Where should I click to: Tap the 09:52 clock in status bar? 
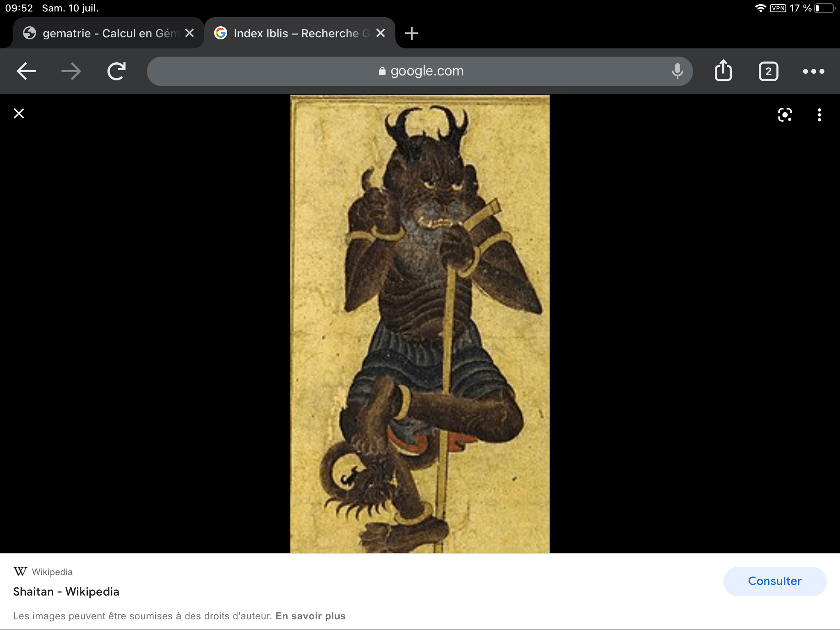pos(19,8)
